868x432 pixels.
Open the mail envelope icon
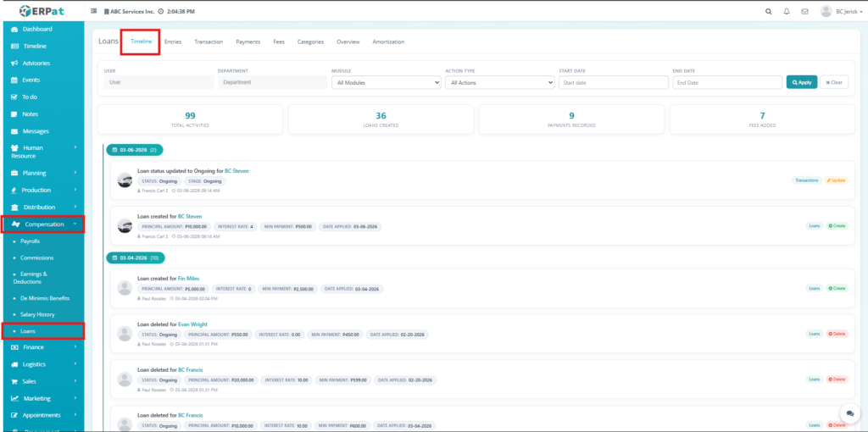[804, 12]
